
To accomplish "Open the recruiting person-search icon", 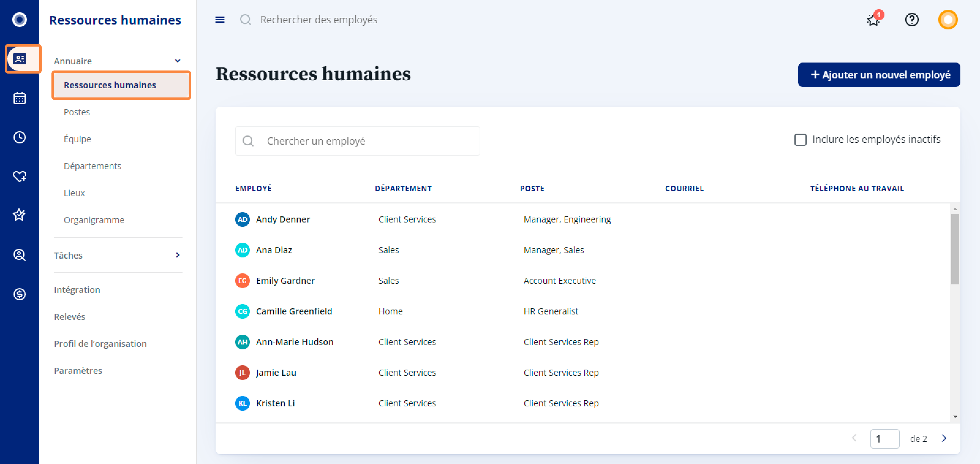I will coord(19,255).
